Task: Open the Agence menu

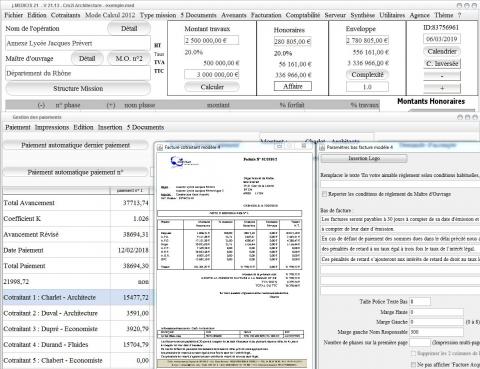Action: tap(419, 15)
